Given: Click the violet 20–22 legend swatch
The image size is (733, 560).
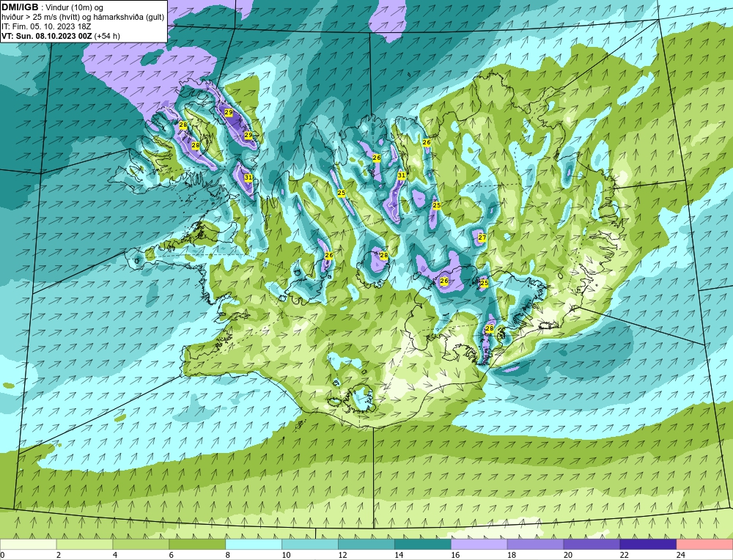Looking at the screenshot, I should tap(592, 545).
